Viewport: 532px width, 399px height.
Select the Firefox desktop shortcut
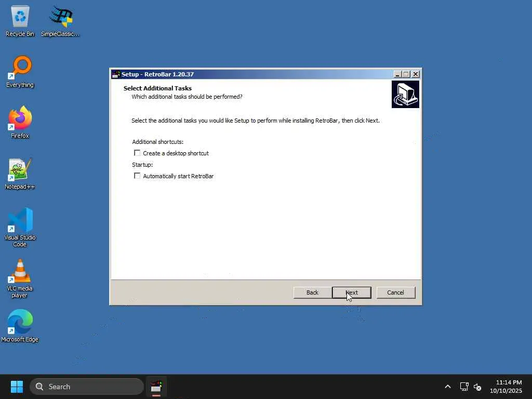[20, 123]
